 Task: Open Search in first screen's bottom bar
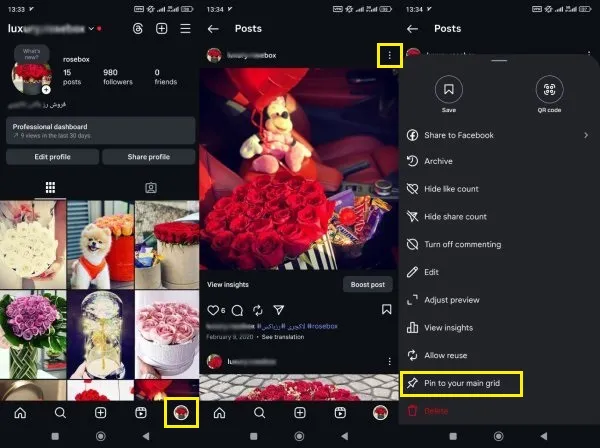60,413
